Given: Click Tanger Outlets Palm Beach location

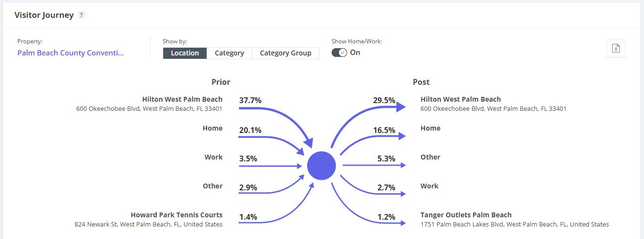Looking at the screenshot, I should pyautogui.click(x=466, y=215).
